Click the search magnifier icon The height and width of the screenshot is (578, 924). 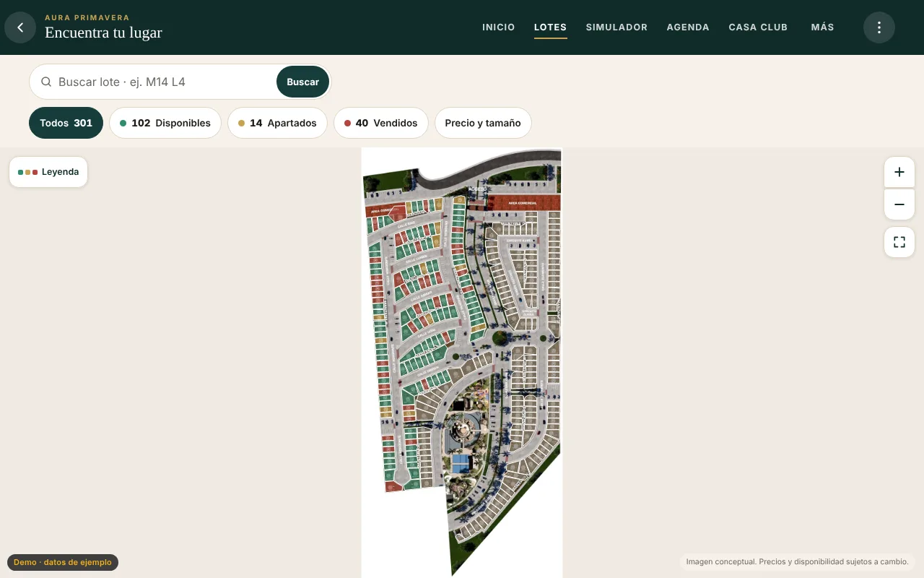point(46,82)
